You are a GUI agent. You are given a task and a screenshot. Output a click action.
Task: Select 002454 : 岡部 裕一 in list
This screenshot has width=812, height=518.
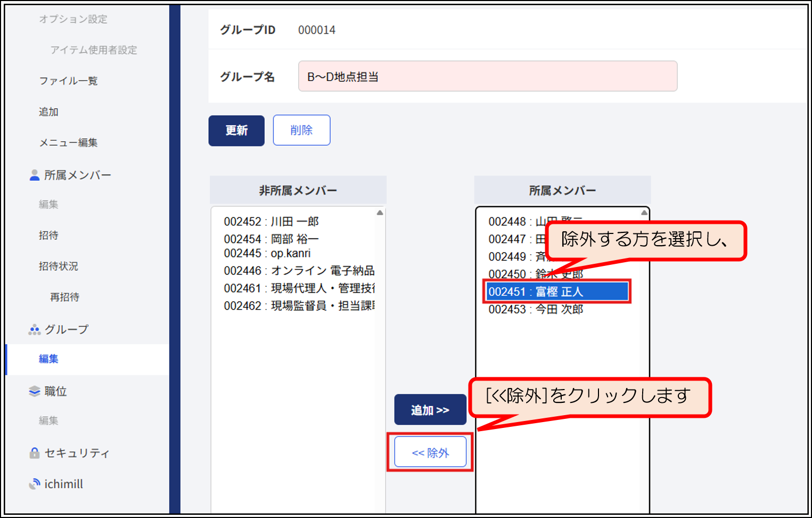271,239
